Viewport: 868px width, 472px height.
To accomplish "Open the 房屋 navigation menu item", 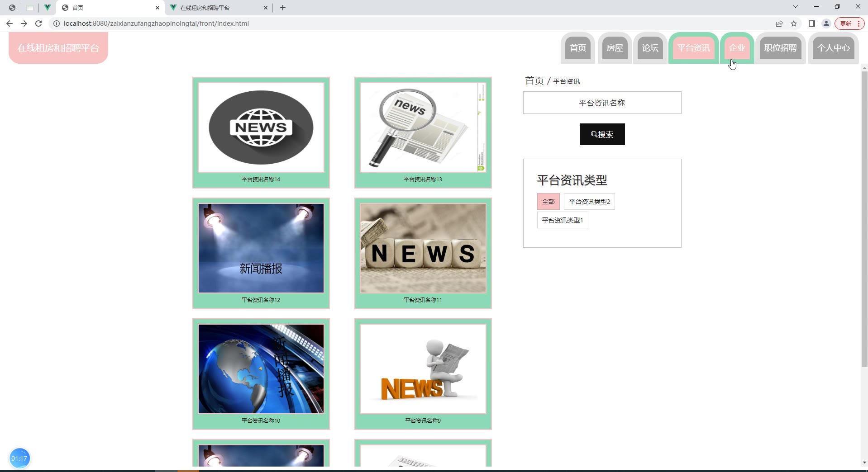I will [x=615, y=48].
